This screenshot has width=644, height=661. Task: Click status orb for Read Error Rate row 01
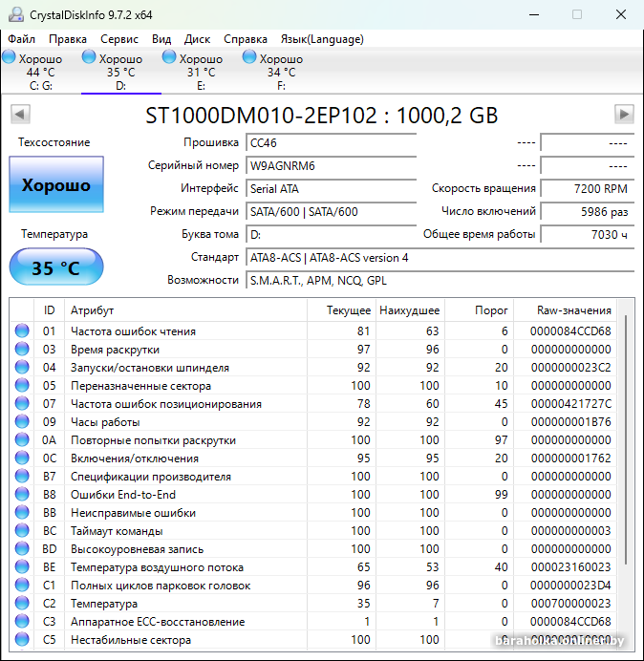click(22, 331)
